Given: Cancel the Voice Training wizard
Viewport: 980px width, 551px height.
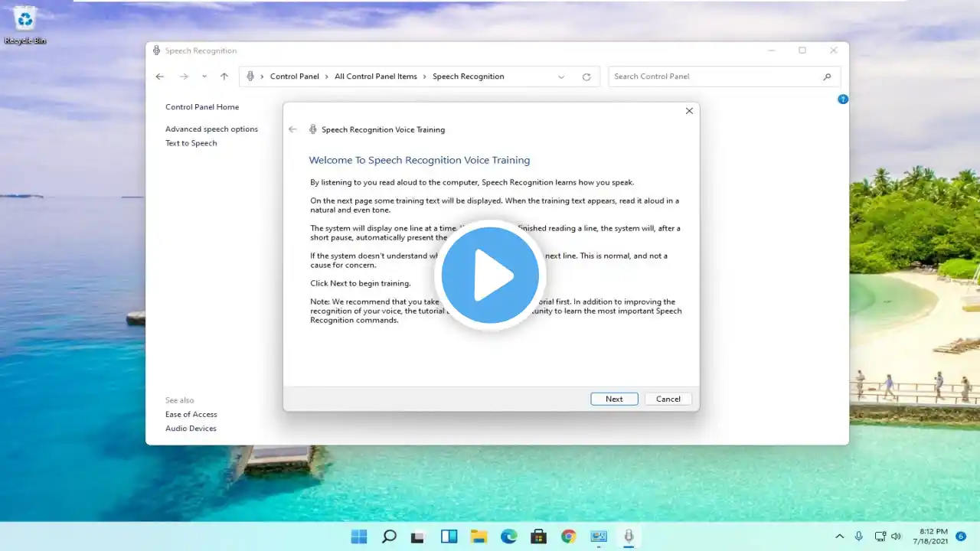Looking at the screenshot, I should [668, 399].
